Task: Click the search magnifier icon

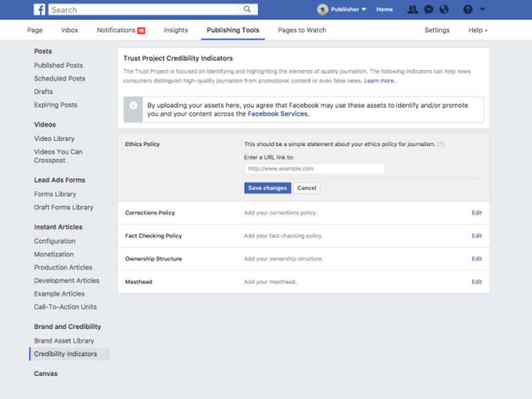Action: tap(246, 9)
